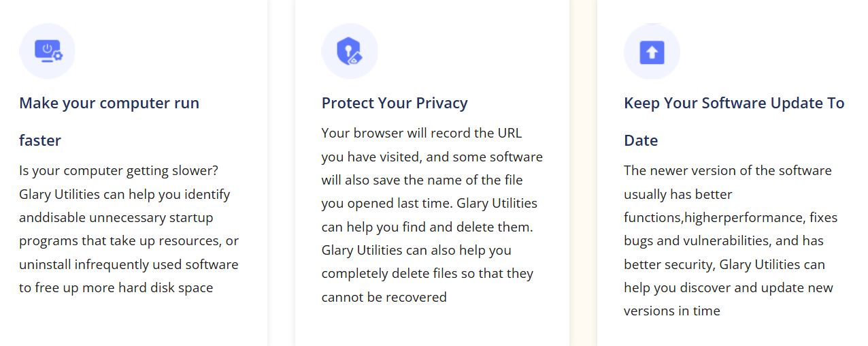868x346 pixels.
Task: Click the computer power and gear icon
Action: pos(47,52)
